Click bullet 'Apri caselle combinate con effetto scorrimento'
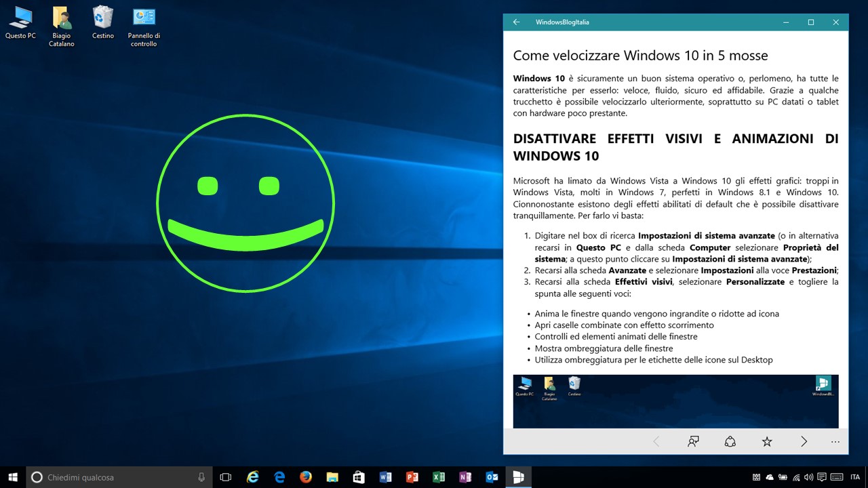The width and height of the screenshot is (868, 488). click(624, 325)
